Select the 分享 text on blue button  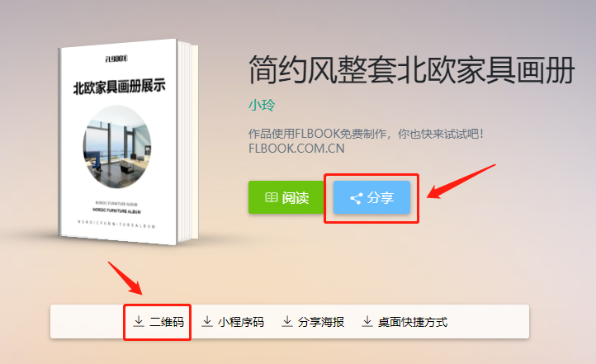(380, 197)
